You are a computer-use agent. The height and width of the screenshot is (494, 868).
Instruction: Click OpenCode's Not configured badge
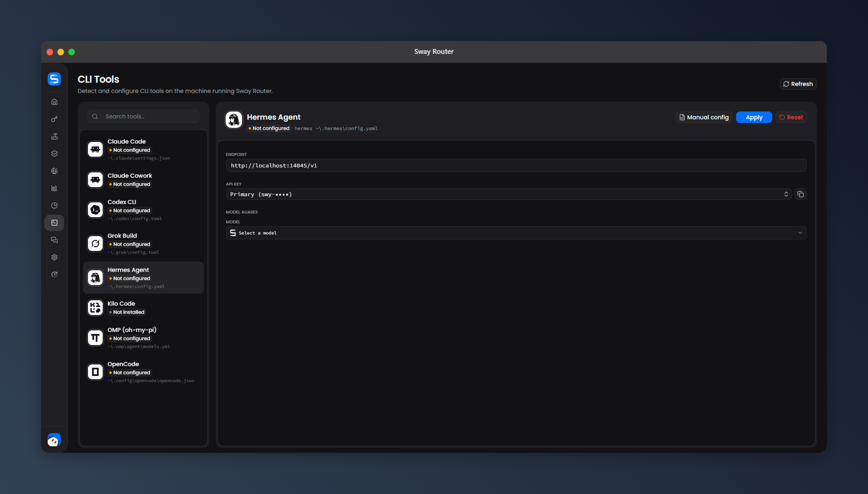129,373
